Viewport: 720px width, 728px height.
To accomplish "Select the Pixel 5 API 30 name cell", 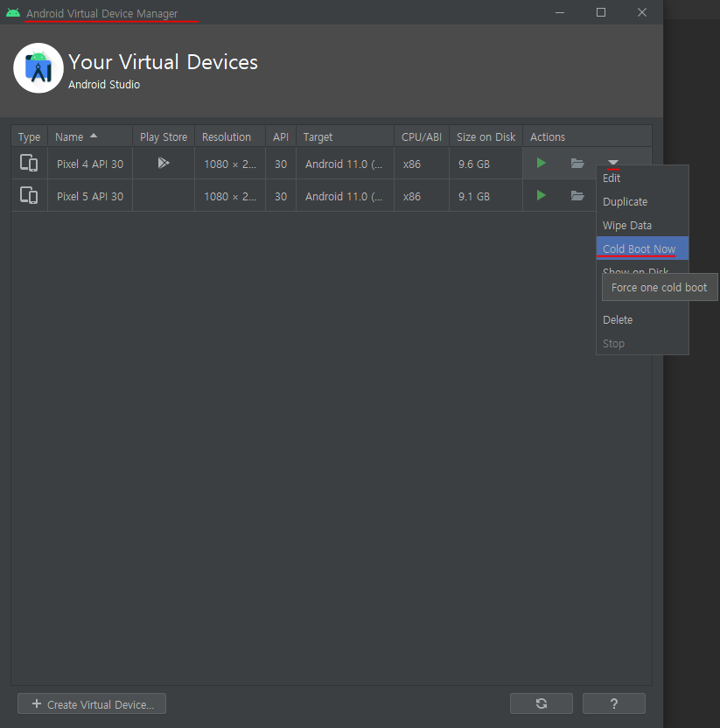I will [90, 196].
